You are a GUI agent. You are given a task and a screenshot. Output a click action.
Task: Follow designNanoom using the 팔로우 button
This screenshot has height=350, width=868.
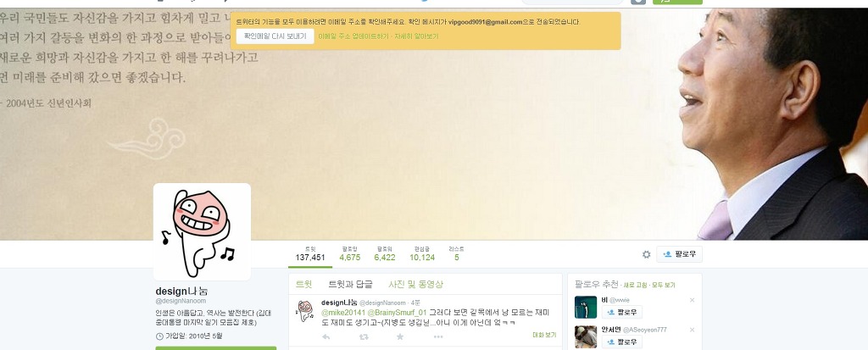tap(679, 254)
